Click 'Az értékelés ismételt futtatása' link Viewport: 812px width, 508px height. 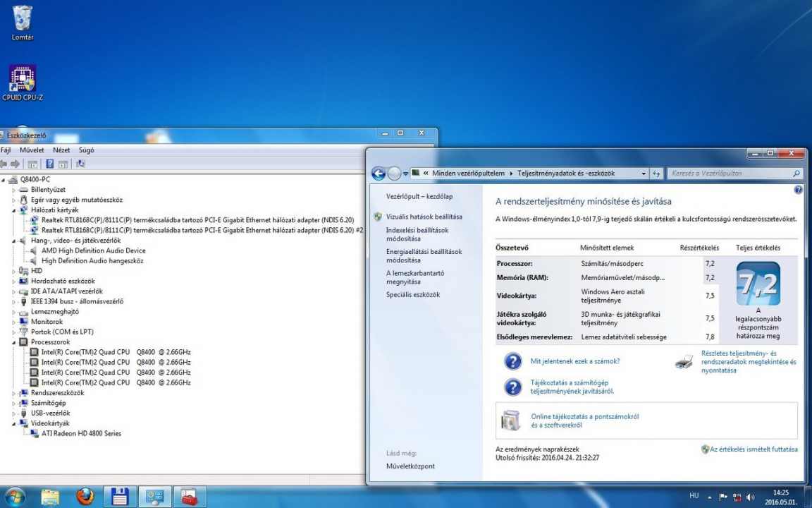pyautogui.click(x=753, y=449)
